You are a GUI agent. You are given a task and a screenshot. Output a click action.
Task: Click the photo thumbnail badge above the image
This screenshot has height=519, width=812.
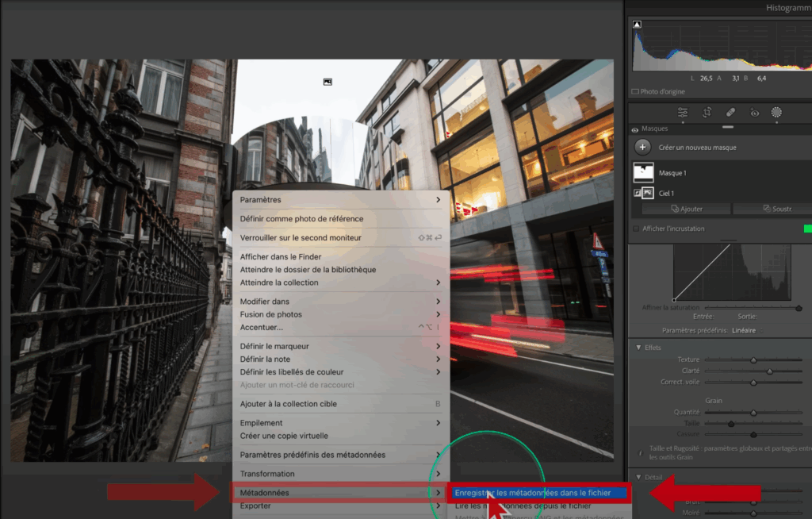(328, 80)
